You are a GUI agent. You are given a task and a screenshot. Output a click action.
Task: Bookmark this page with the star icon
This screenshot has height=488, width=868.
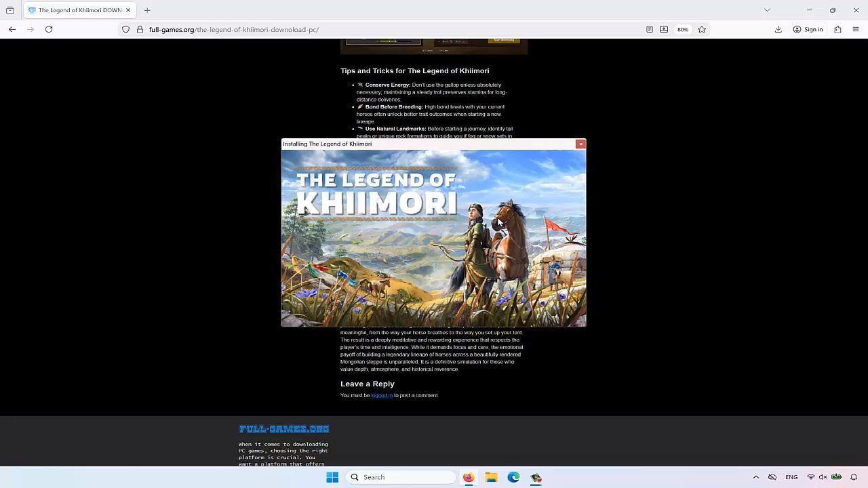click(702, 29)
